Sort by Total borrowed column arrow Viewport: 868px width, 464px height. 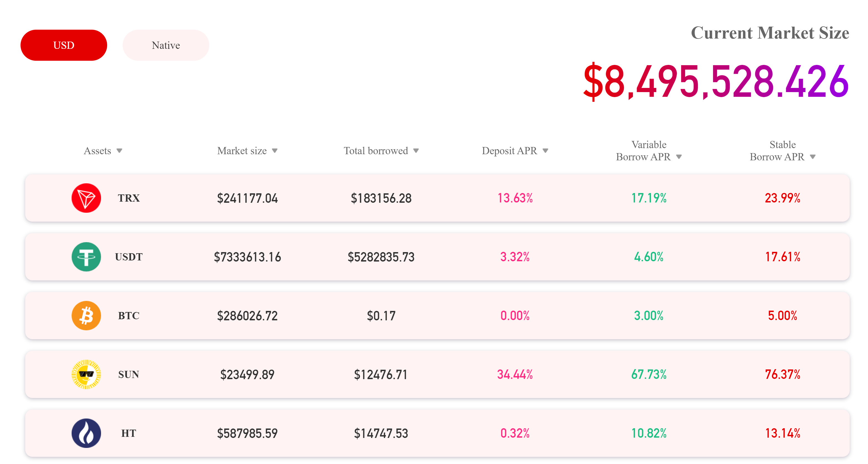tap(416, 151)
